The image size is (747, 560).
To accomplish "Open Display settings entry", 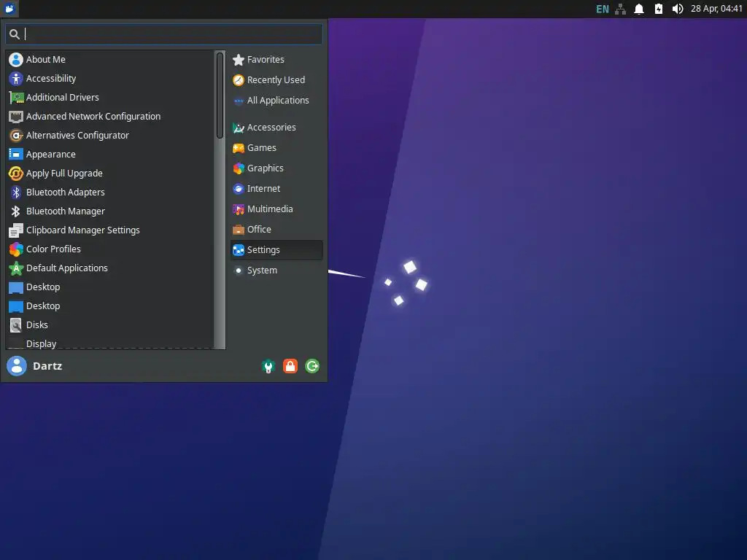I will [x=110, y=343].
